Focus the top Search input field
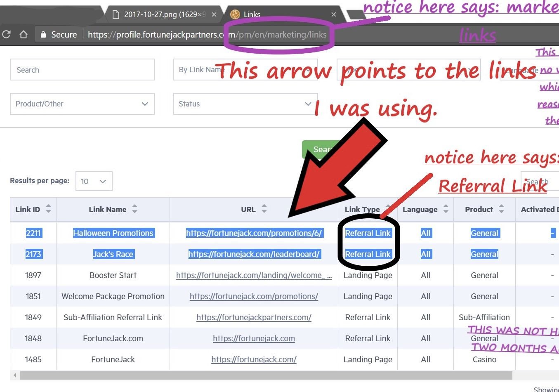Viewport: 559px width, 392px height. pyautogui.click(x=82, y=70)
